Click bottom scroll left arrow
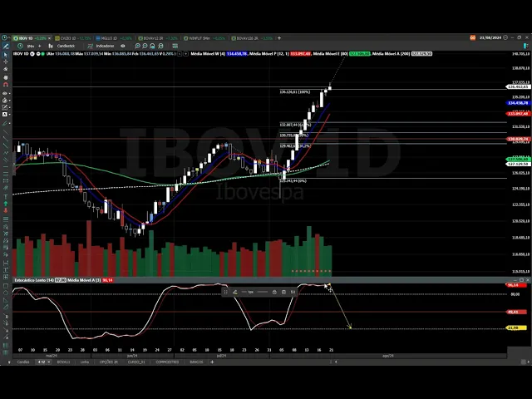The image size is (532, 399). click(336, 362)
